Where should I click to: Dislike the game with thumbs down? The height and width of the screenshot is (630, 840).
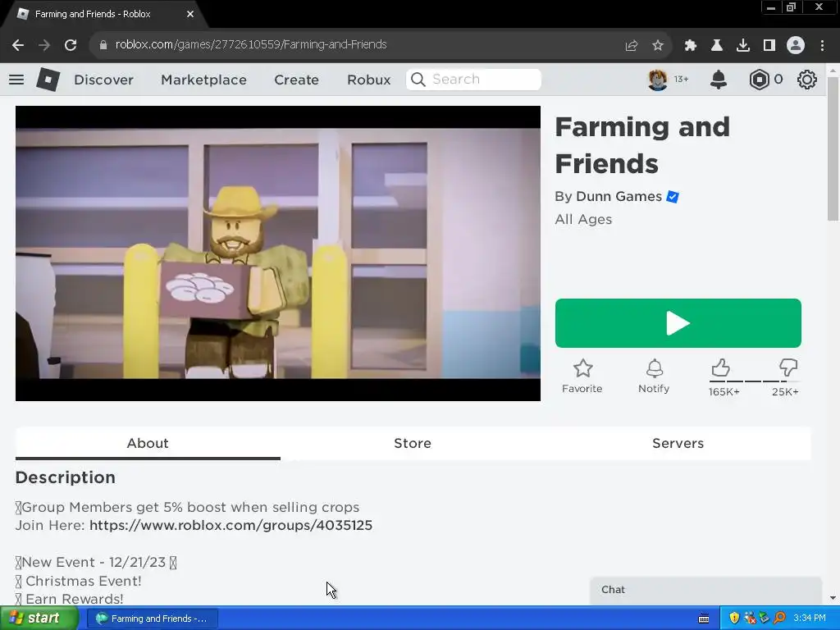(x=788, y=368)
